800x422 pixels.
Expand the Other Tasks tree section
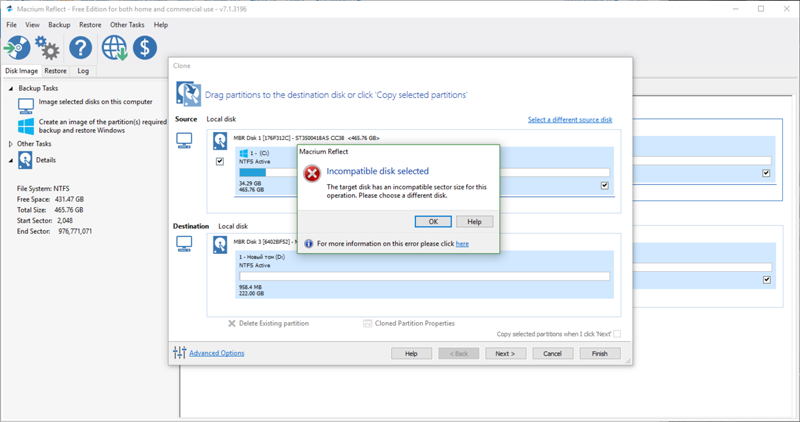click(11, 144)
